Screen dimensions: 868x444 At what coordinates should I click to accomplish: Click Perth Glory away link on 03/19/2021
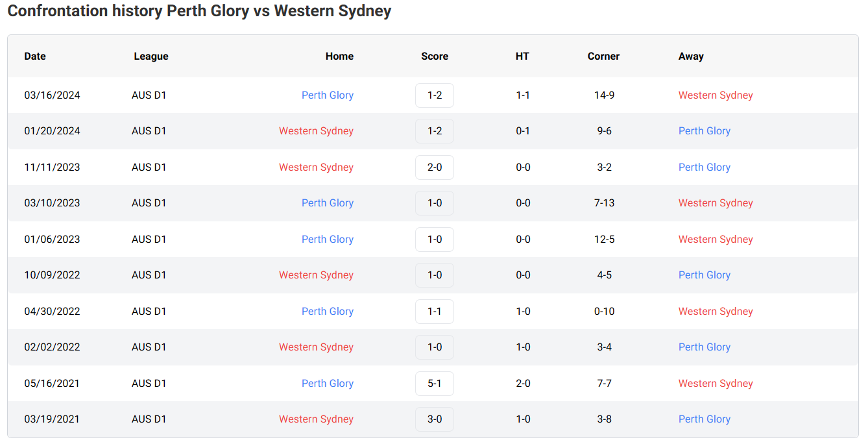[704, 419]
